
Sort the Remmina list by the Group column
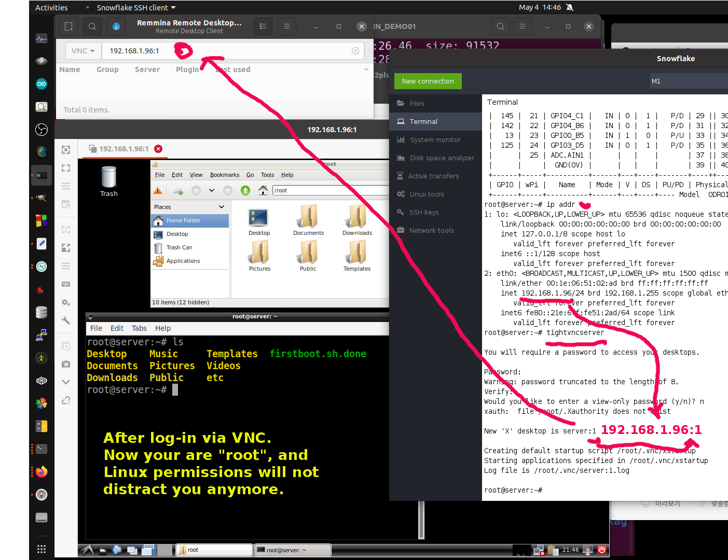[x=107, y=69]
